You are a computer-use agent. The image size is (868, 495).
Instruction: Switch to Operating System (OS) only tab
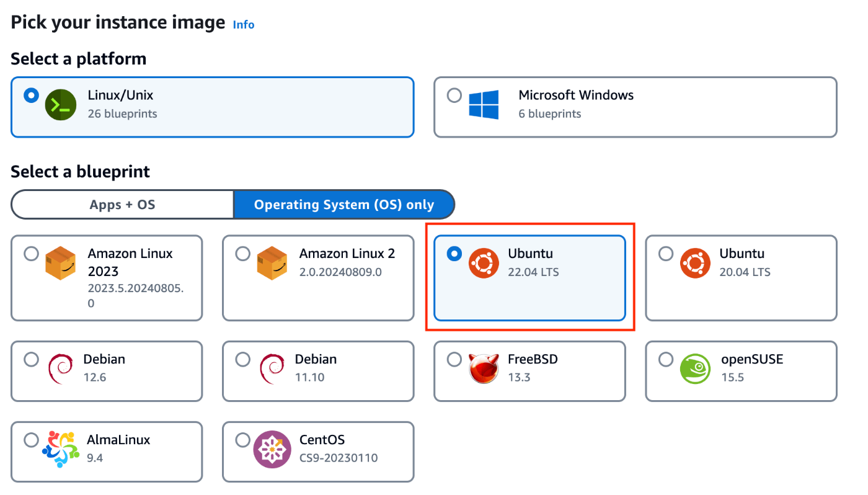[x=344, y=205]
